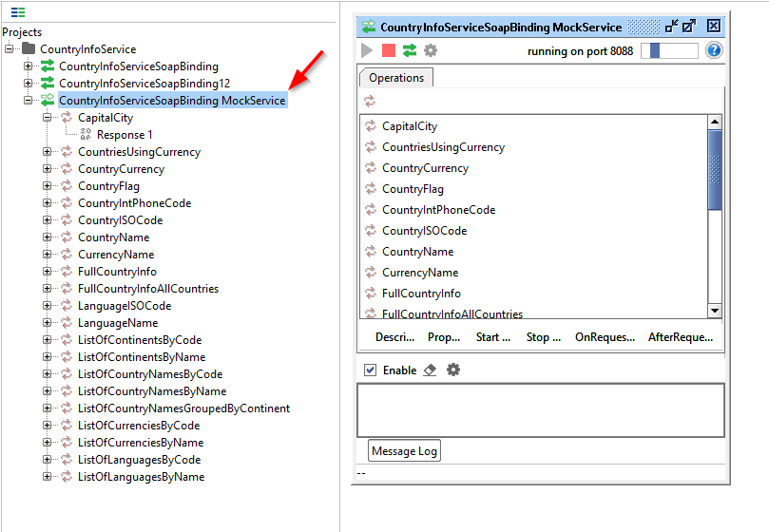This screenshot has height=532, width=769.
Task: Collapse the CountryInfoService project node
Action: 10,49
